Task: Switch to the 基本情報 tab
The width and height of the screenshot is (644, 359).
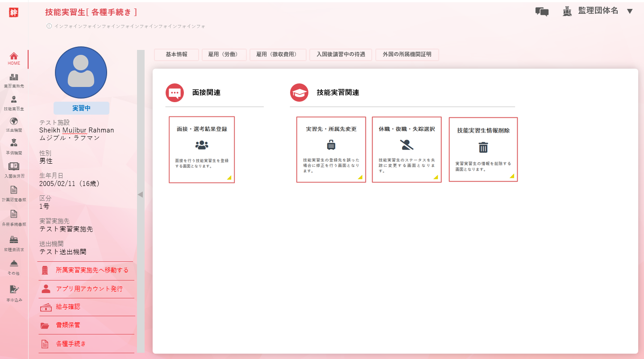Action: click(x=176, y=54)
